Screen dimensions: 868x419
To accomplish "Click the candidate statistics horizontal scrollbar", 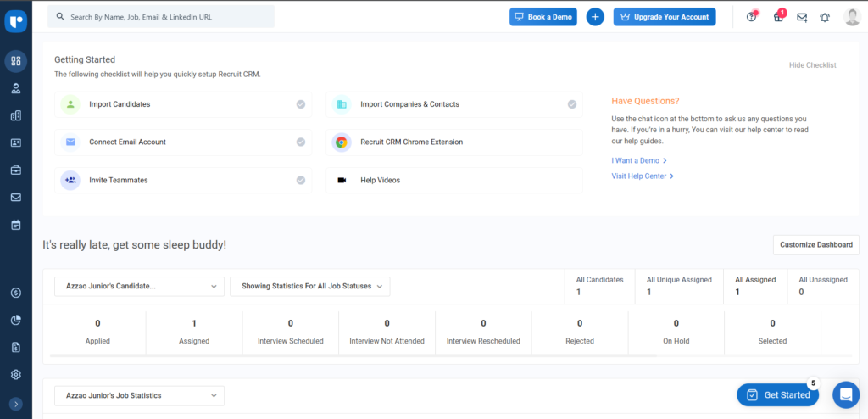I will [353, 355].
